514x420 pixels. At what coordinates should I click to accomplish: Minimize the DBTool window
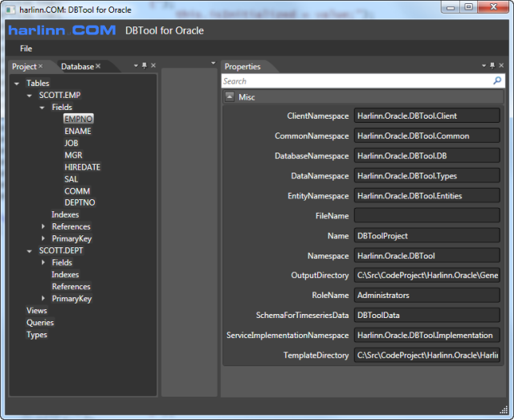(451, 7)
